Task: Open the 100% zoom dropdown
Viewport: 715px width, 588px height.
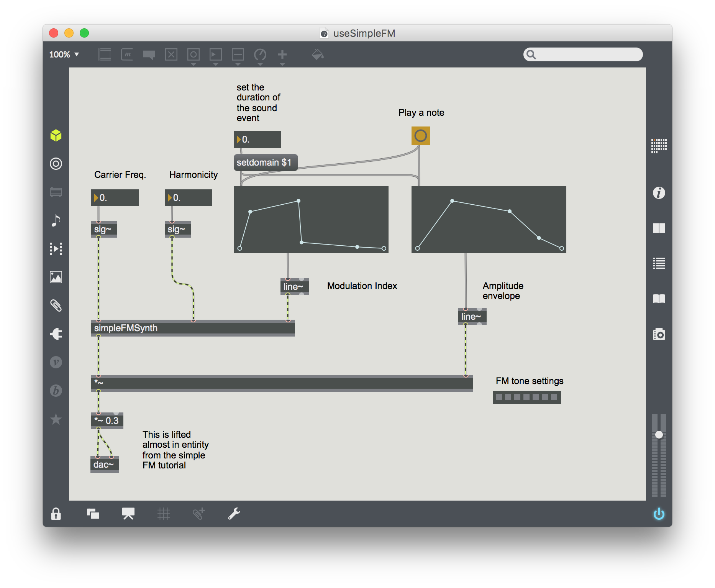Action: pyautogui.click(x=64, y=54)
